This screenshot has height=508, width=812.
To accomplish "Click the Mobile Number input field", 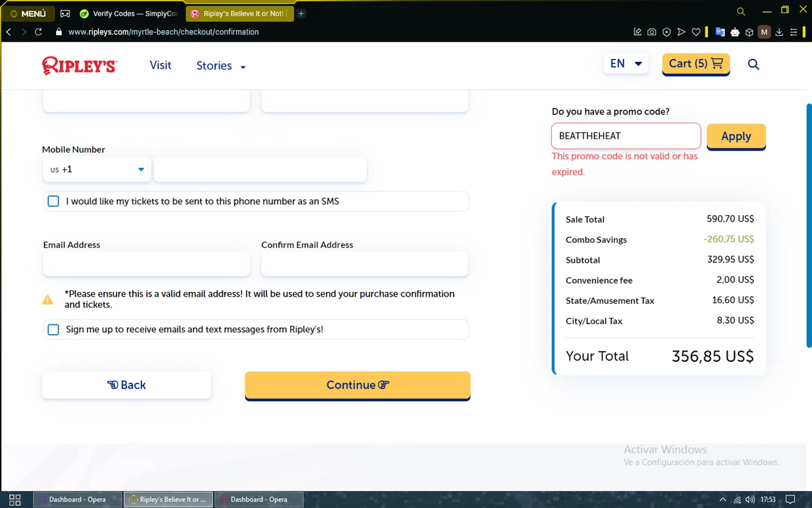I will (260, 170).
